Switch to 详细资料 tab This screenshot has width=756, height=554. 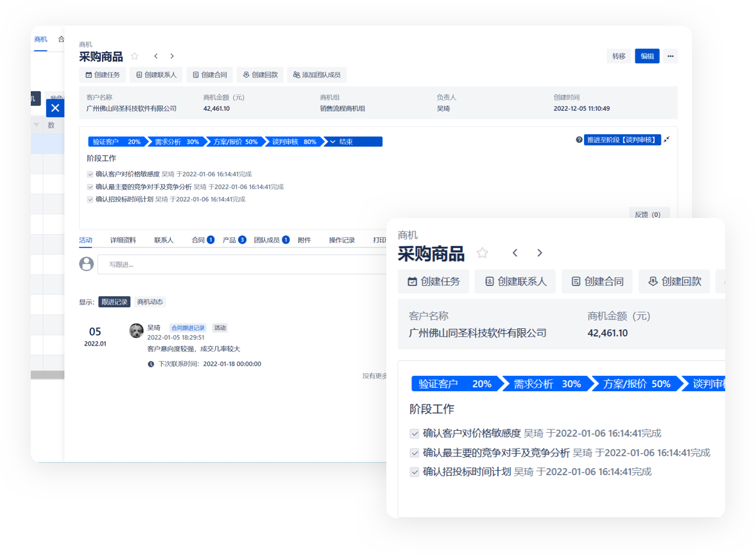(123, 240)
